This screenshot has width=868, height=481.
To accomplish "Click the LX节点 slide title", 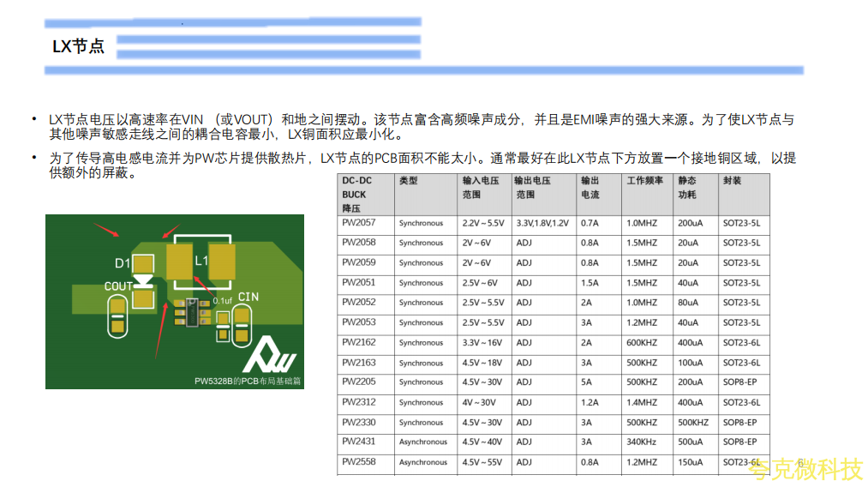I will pos(78,47).
